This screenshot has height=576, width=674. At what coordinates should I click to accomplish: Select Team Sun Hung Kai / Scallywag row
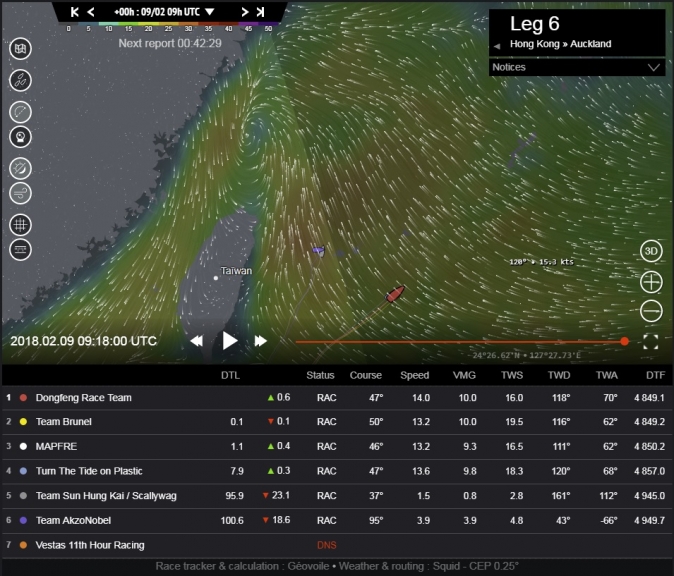coord(337,496)
